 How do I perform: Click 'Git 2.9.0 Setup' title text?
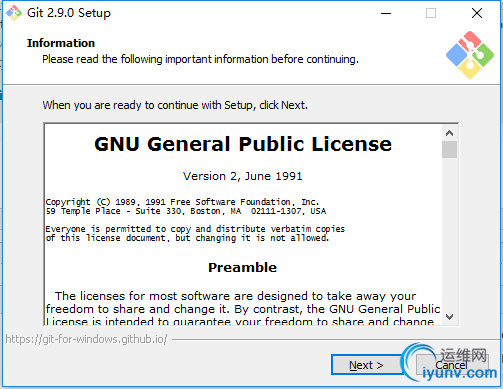tap(69, 13)
